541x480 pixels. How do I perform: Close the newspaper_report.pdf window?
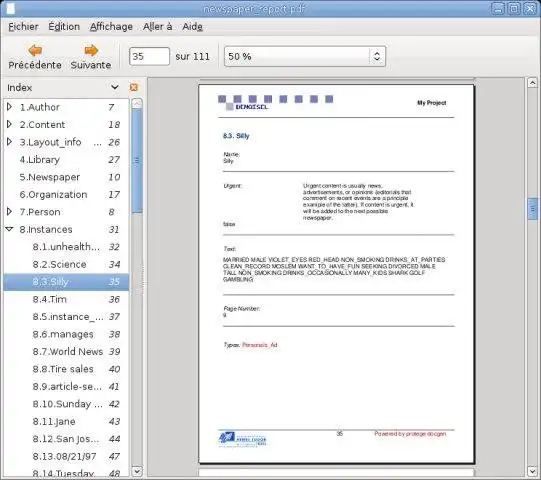[x=530, y=9]
